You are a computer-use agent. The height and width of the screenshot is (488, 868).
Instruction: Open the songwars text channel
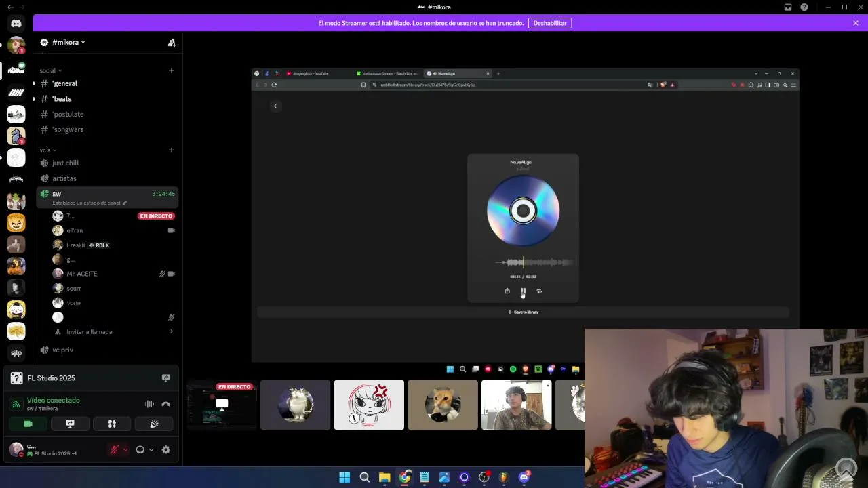(107, 129)
